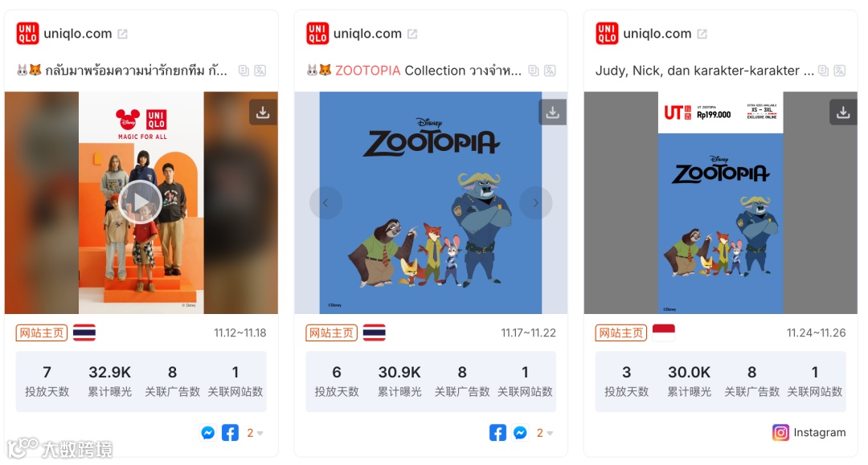Click the Messenger icon on first card
Screen dimensions: 868x465
click(208, 432)
